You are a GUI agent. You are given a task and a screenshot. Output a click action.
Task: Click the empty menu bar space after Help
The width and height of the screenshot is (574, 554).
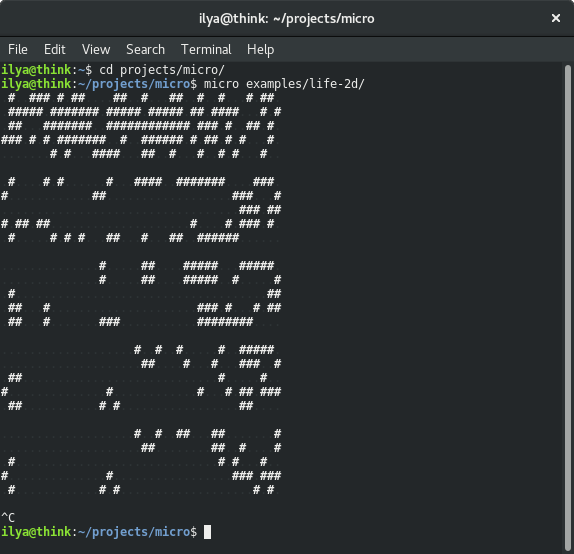tap(421, 49)
